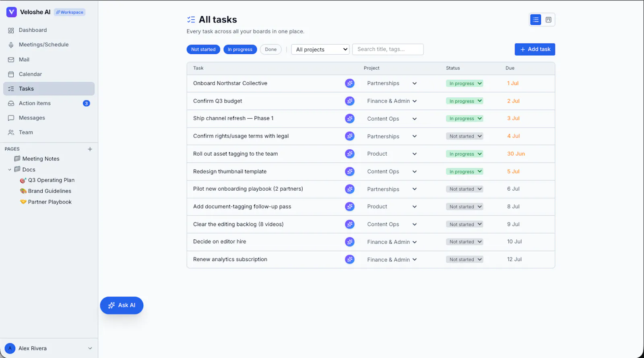Viewport: 644px width, 358px height.
Task: Open the Ask AI assistant
Action: 122,305
